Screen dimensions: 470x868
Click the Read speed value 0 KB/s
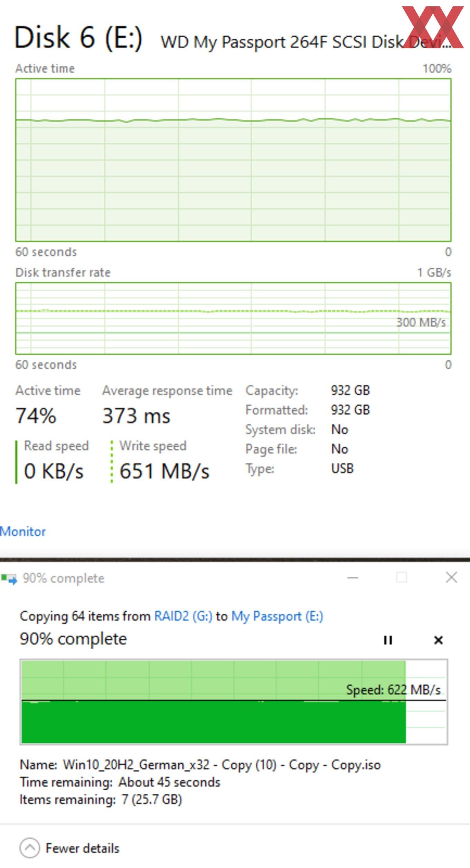click(x=54, y=471)
